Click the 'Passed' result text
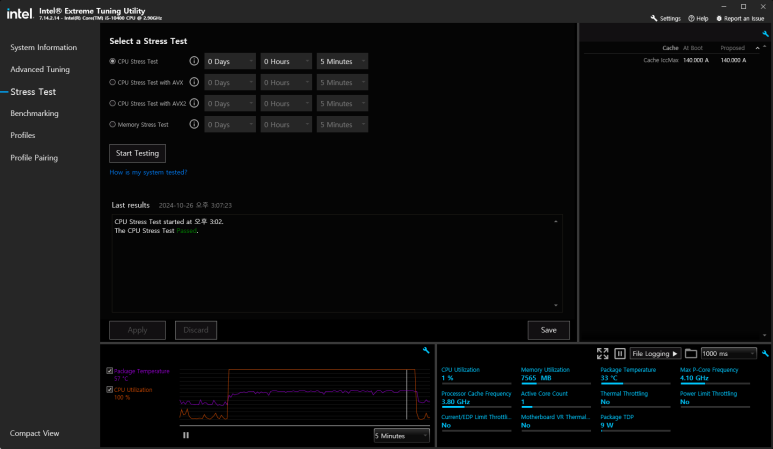Screen dimensions: 773x449 pos(186,231)
